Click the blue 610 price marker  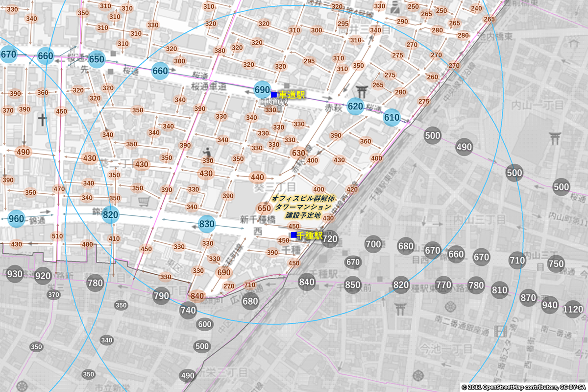pyautogui.click(x=392, y=117)
